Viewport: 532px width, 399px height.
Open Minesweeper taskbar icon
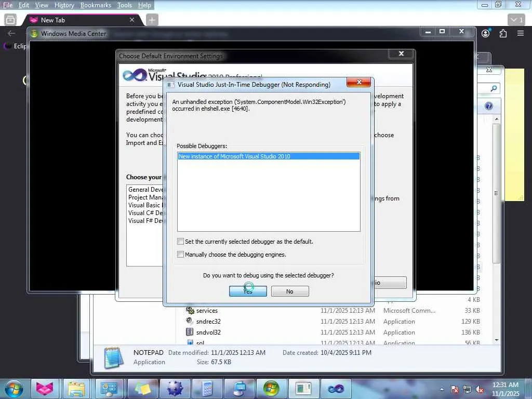(175, 389)
